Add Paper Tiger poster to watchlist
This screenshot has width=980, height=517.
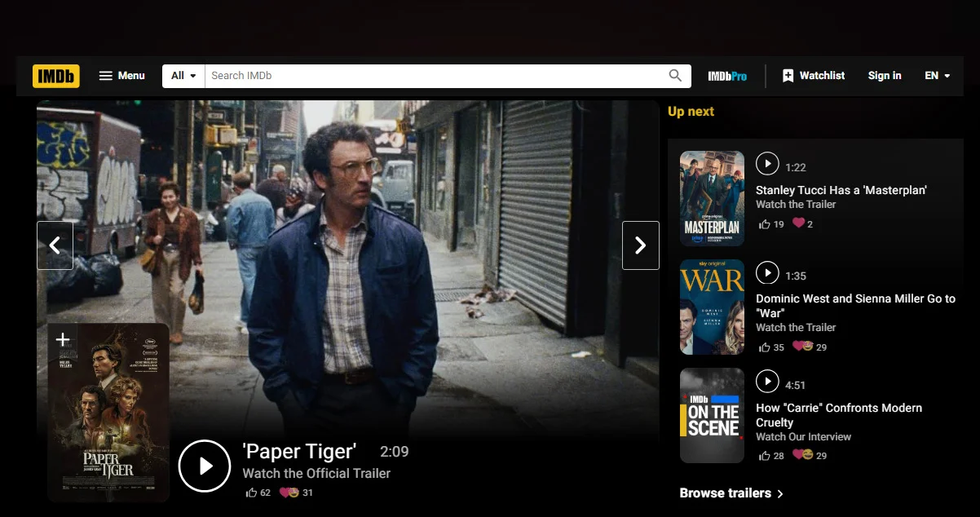click(x=63, y=339)
